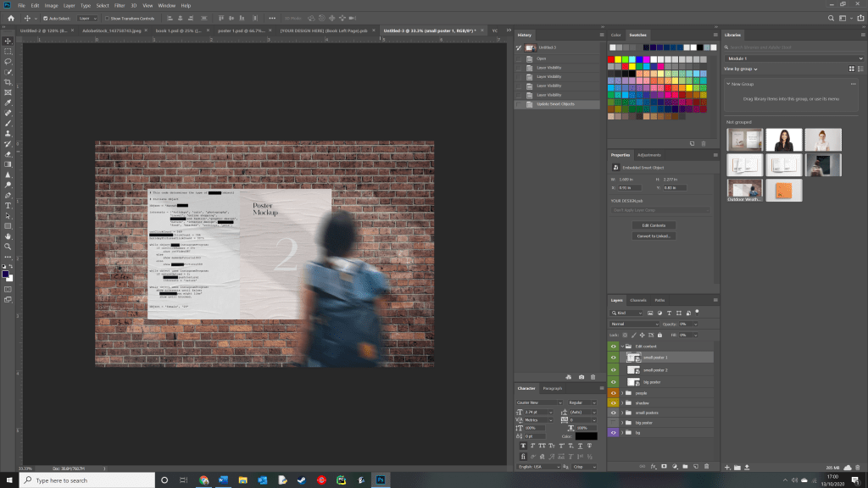Open the layer blend mode dropdown
This screenshot has width=868, height=488.
pos(634,324)
